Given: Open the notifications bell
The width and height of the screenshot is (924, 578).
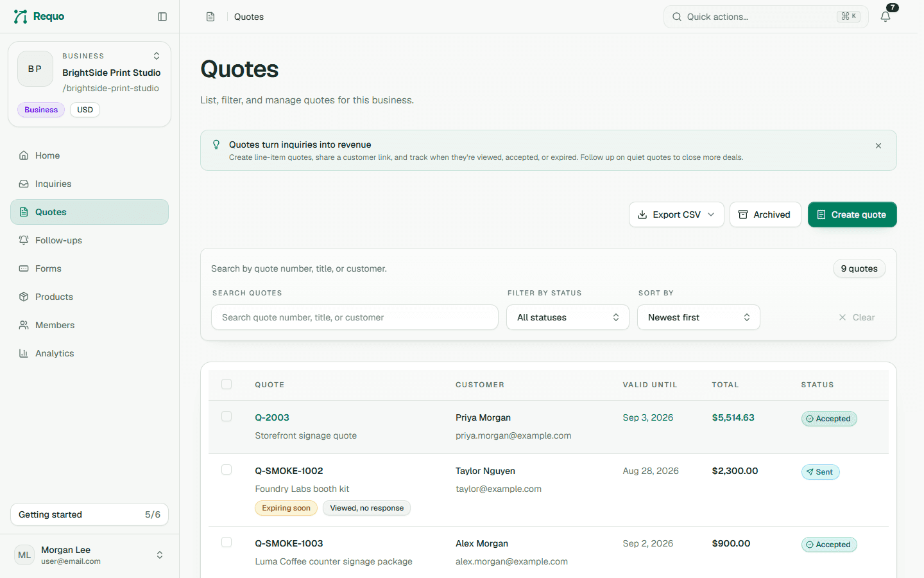Looking at the screenshot, I should pos(886,17).
